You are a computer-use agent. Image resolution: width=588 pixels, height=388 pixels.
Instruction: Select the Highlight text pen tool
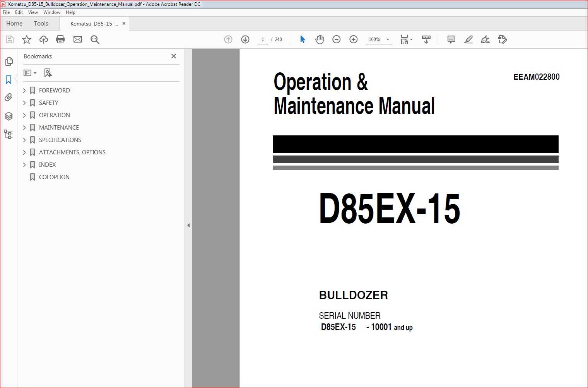click(468, 39)
